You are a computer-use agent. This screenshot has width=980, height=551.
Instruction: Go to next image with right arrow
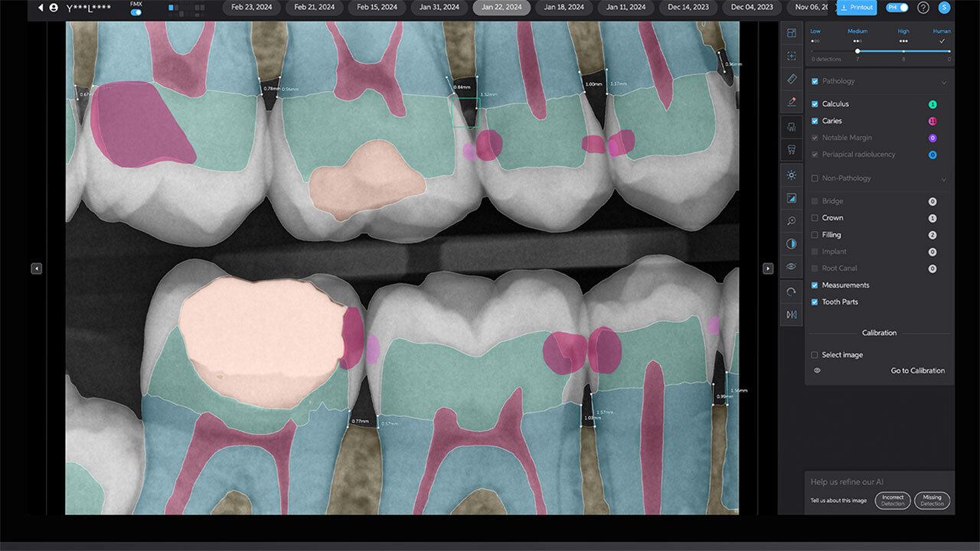point(768,269)
